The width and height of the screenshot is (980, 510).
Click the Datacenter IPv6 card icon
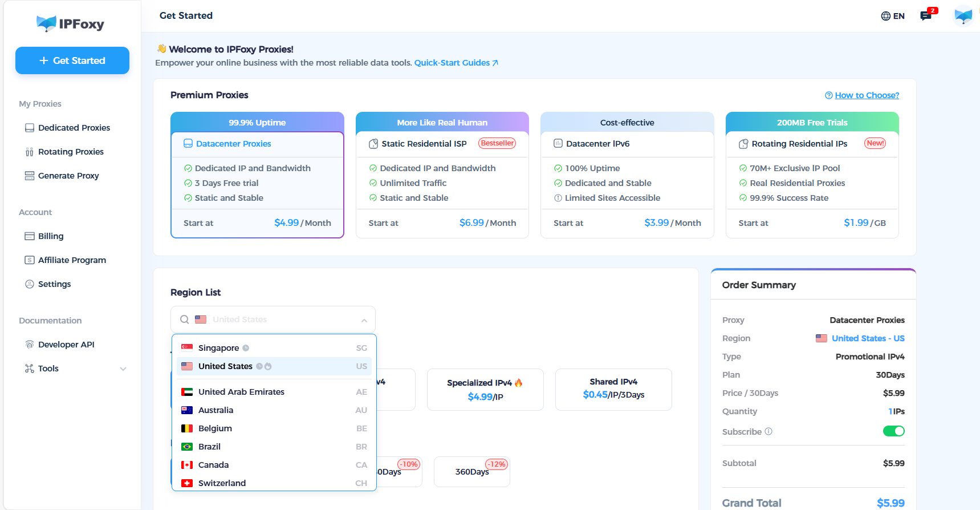[558, 144]
